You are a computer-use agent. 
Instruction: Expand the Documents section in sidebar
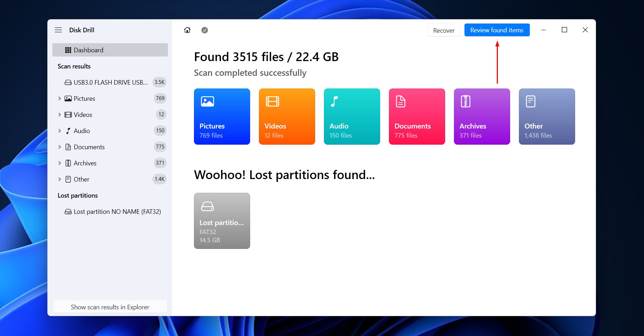click(59, 147)
